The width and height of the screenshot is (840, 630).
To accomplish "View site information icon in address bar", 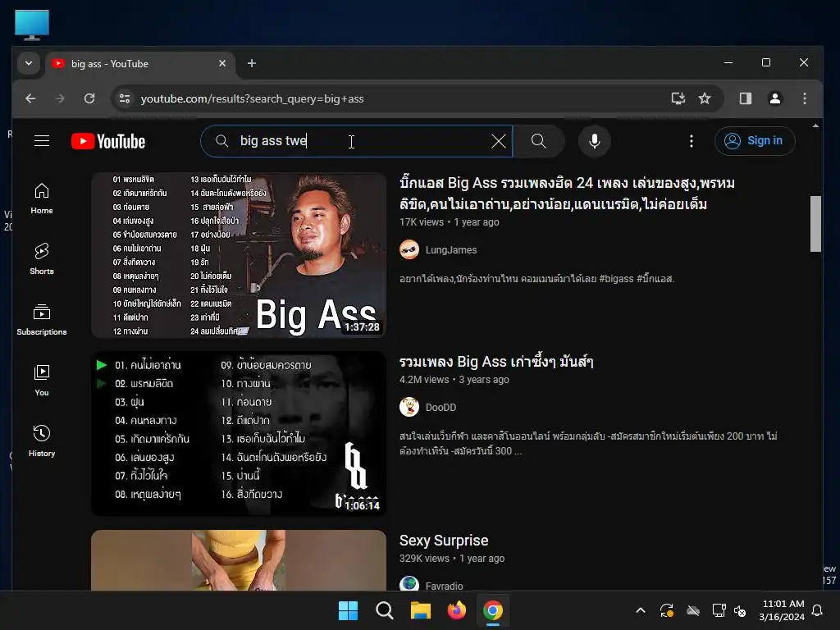I will (x=125, y=98).
